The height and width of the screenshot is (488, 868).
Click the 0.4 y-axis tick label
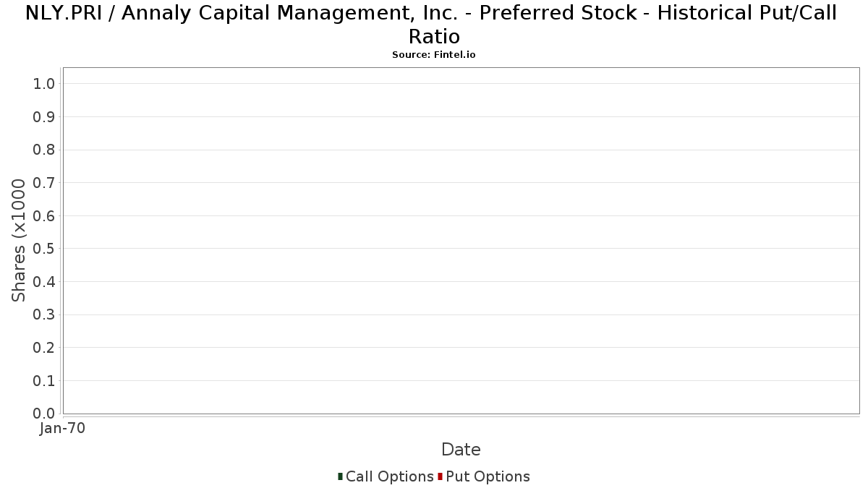(44, 282)
